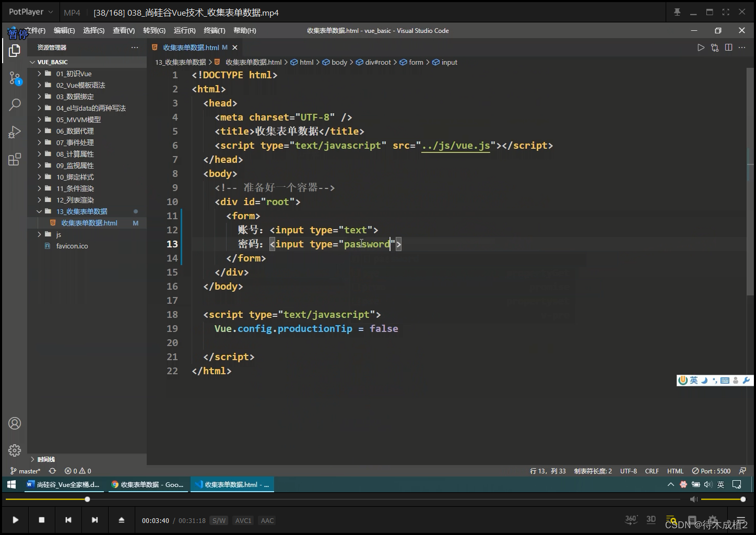Expand the 01_初识Vue folder
The image size is (756, 535).
coord(39,74)
